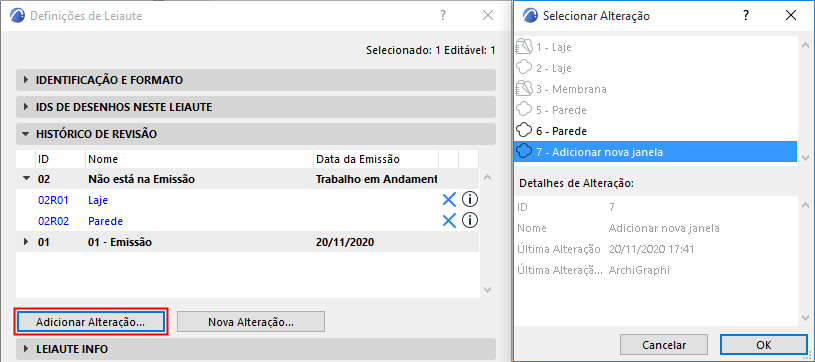Click 'Adicionar nova janela' Nome detail value
The image size is (815, 362).
664,228
